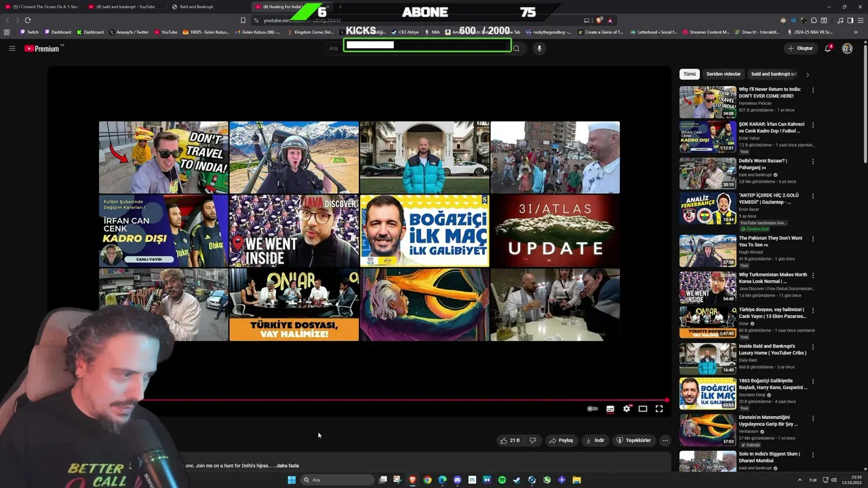Open the Letterboxd bookmark
Viewport: 868px width, 488px height.
[x=654, y=32]
